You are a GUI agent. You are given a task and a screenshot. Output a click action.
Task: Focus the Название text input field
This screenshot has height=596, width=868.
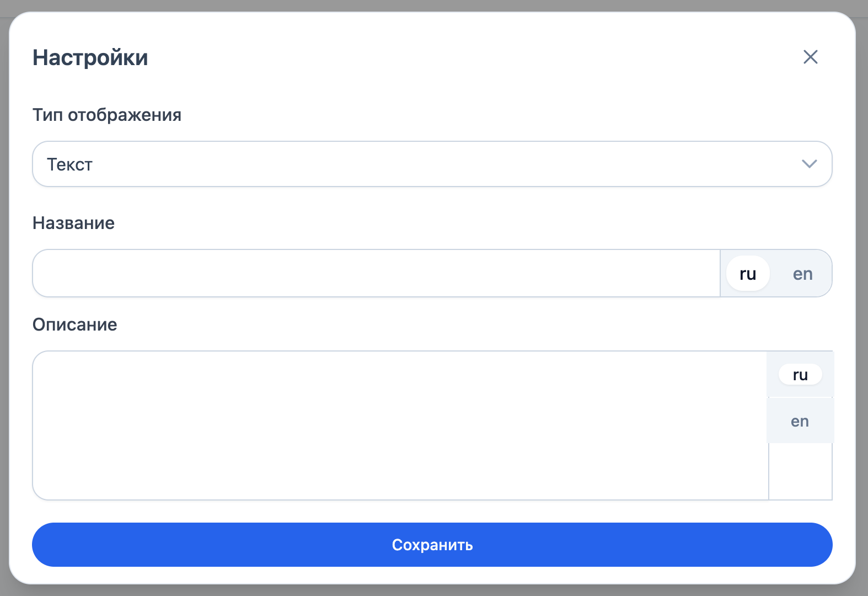coord(376,274)
